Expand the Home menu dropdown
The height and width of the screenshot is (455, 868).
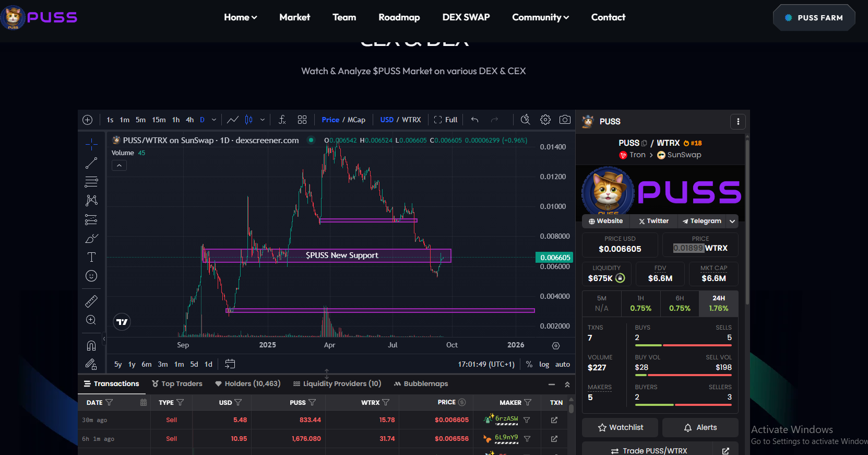click(241, 17)
